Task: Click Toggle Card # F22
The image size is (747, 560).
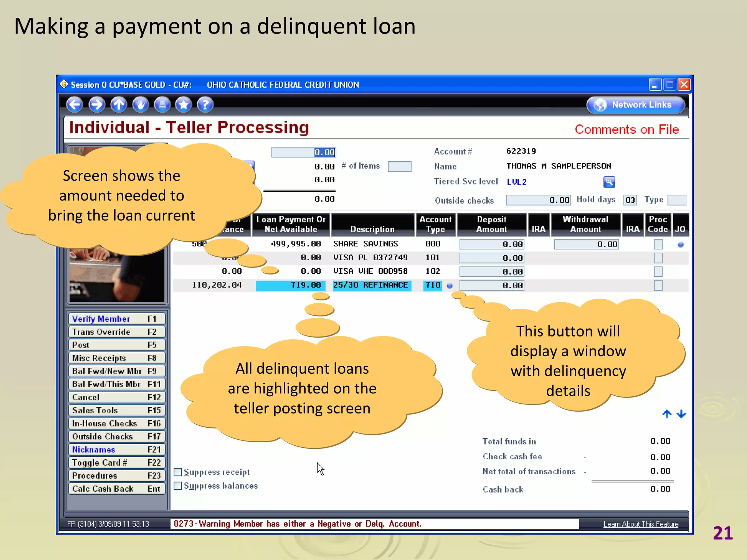Action: coord(117,463)
